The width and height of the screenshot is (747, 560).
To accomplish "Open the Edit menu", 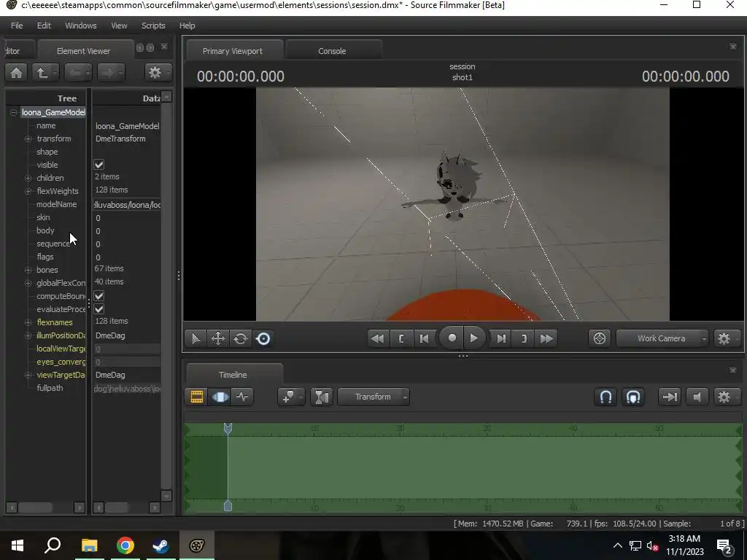I will 44,26.
